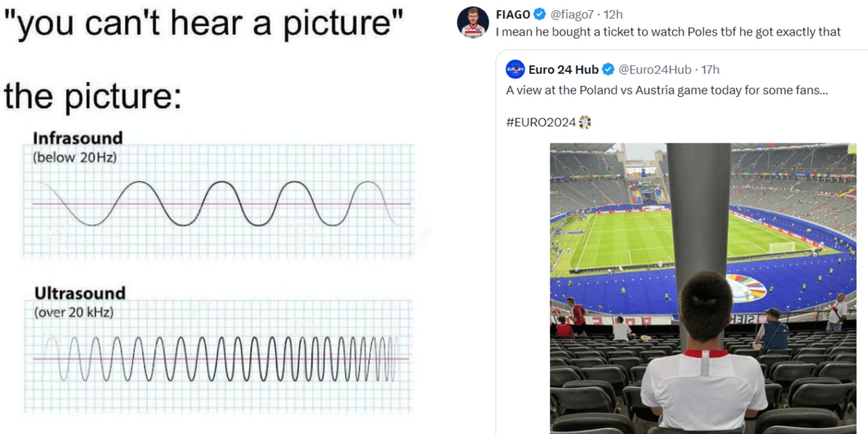Enlarge the stadium photo with the pillar
Viewport: 868px width, 434px height.
pyautogui.click(x=703, y=288)
